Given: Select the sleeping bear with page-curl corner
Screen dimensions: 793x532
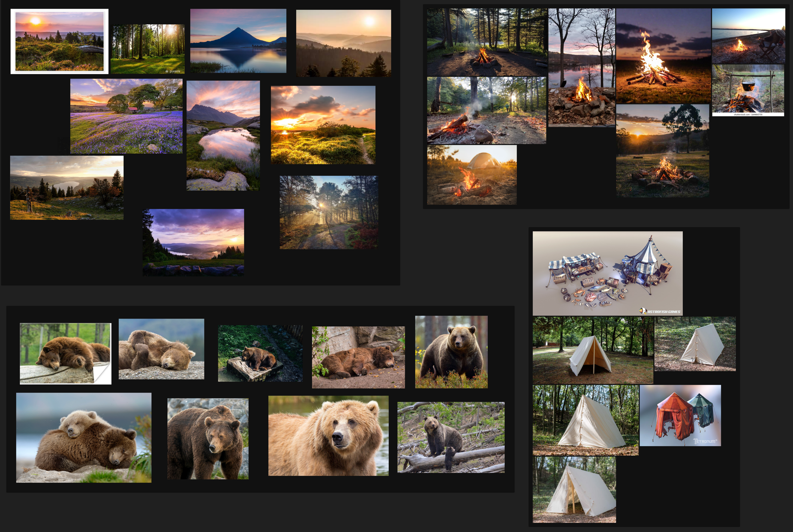Looking at the screenshot, I should (x=65, y=353).
